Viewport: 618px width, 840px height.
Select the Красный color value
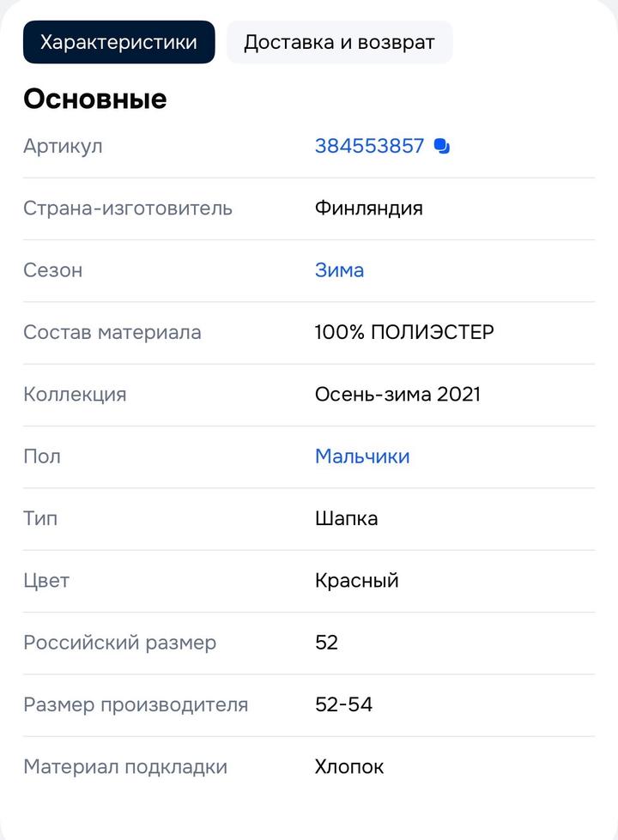tap(355, 581)
